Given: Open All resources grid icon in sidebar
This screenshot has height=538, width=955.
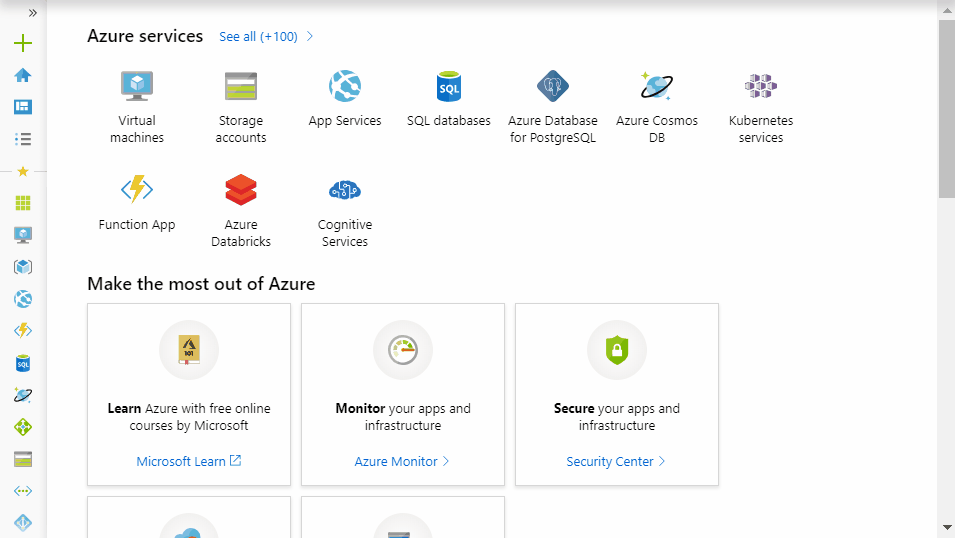Looking at the screenshot, I should [x=23, y=203].
